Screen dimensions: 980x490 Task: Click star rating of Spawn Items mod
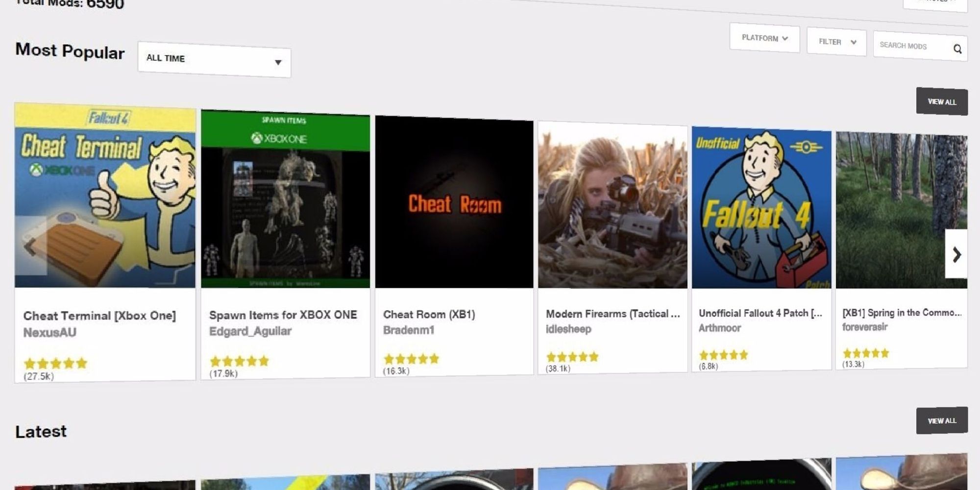[240, 361]
